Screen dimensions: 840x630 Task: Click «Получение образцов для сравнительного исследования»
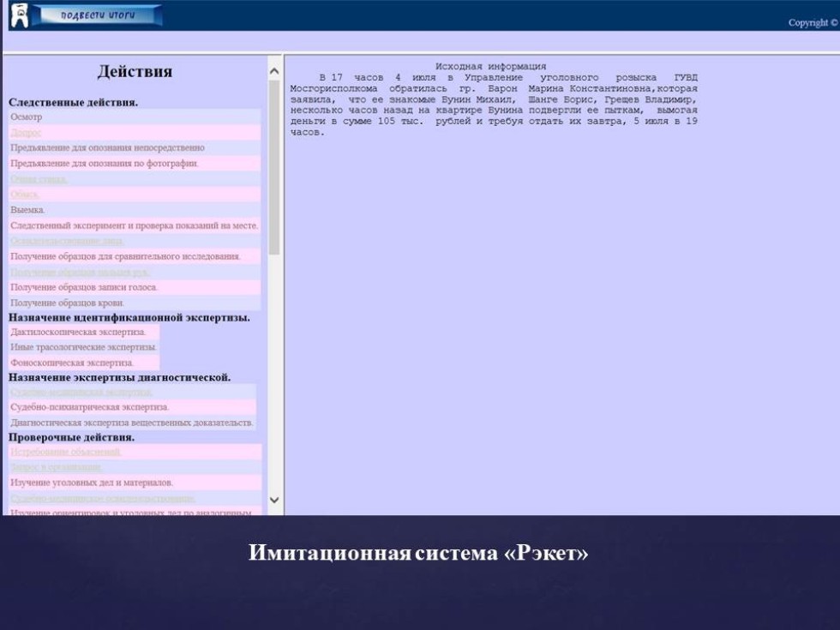point(125,256)
